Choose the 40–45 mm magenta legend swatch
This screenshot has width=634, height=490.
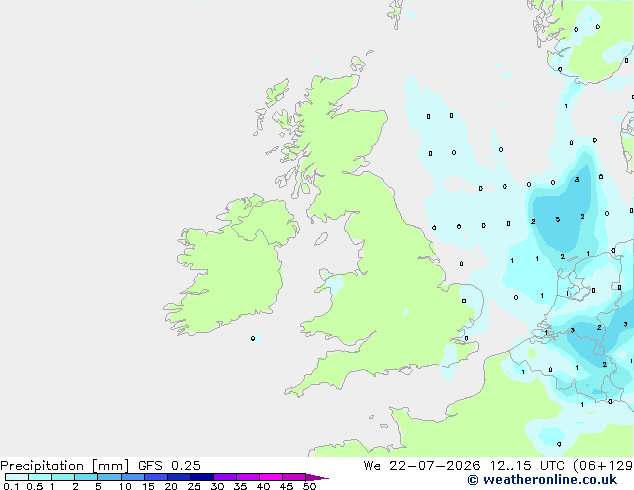[x=271, y=477]
